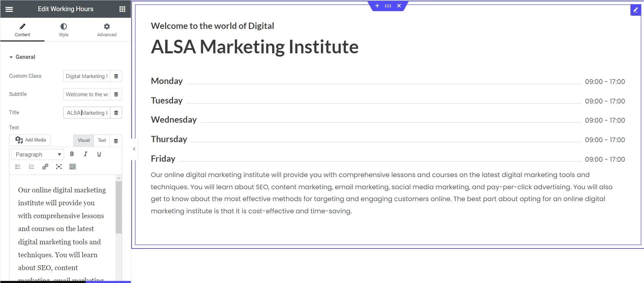Open the Paragraph format dropdown
The width and height of the screenshot is (644, 283).
pyautogui.click(x=38, y=154)
